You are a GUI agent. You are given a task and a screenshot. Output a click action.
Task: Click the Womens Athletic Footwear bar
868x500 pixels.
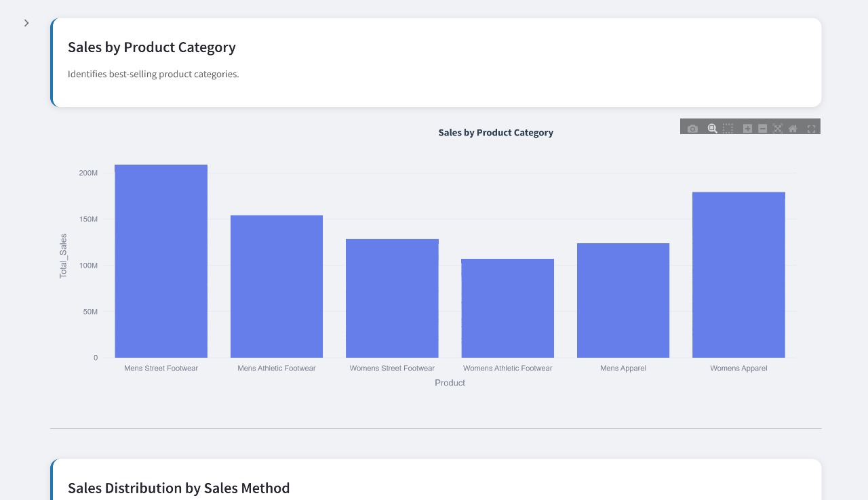508,308
